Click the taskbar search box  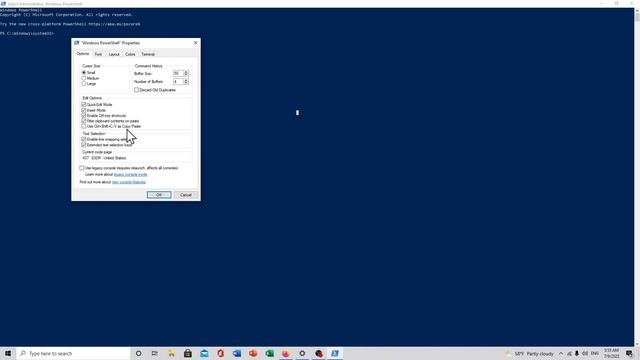[x=73, y=353]
